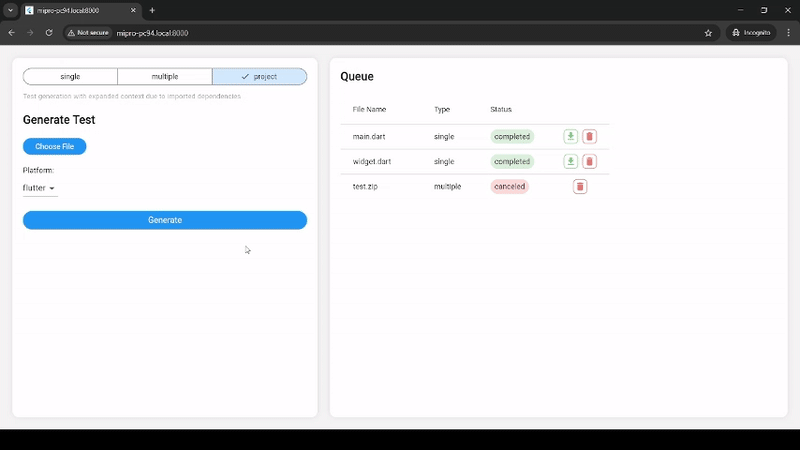Click the Platform: label
This screenshot has width=800, height=450.
click(38, 170)
